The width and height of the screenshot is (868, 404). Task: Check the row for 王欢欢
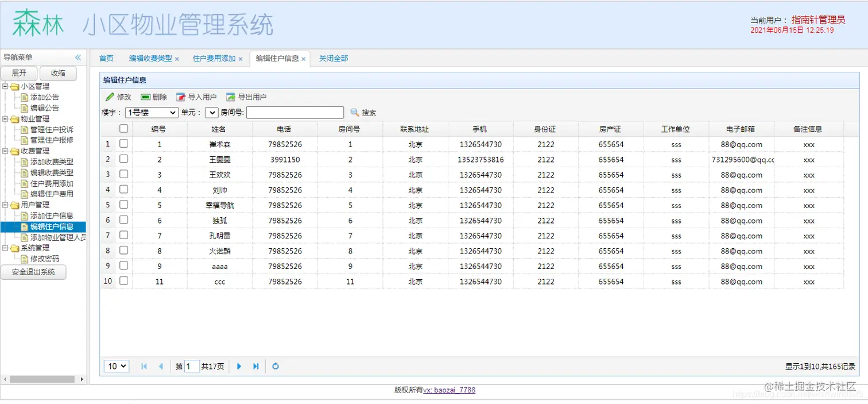pos(123,174)
